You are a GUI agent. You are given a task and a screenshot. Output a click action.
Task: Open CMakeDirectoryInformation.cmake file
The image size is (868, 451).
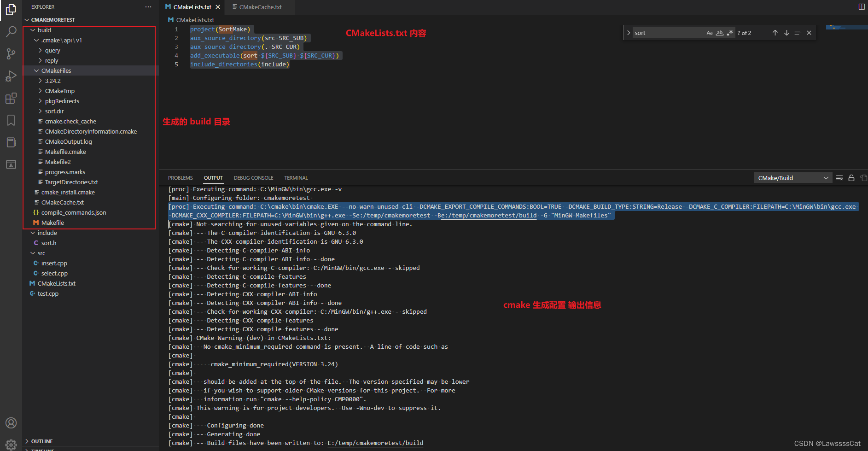pos(90,131)
